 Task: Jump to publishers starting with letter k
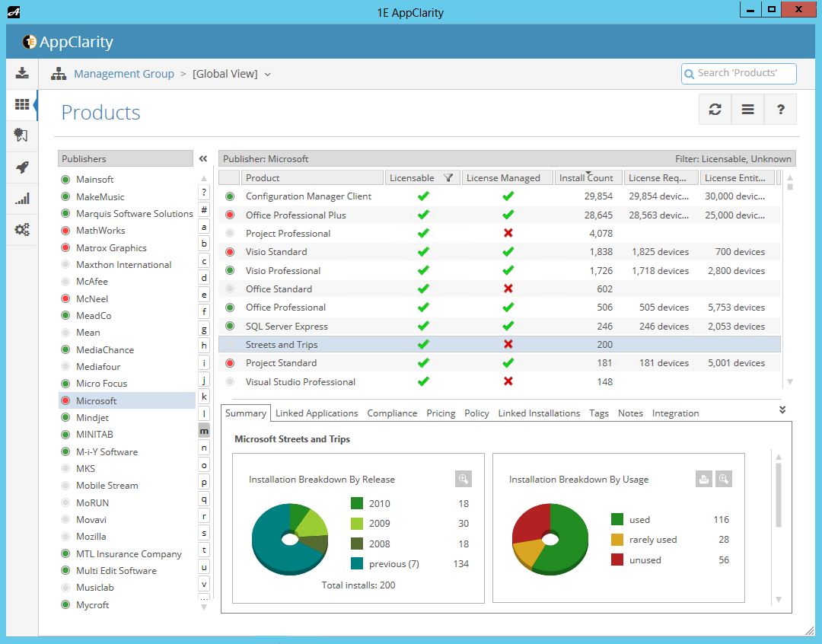pyautogui.click(x=204, y=397)
